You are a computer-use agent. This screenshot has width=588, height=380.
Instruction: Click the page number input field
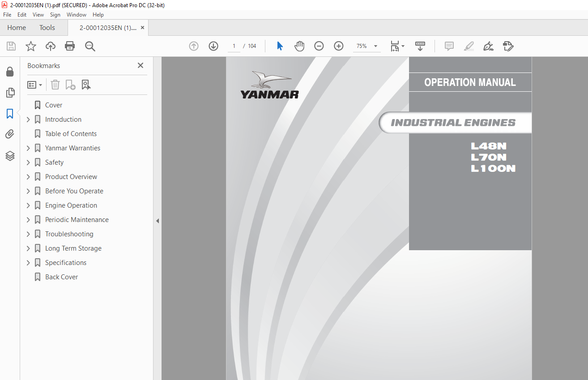click(234, 46)
